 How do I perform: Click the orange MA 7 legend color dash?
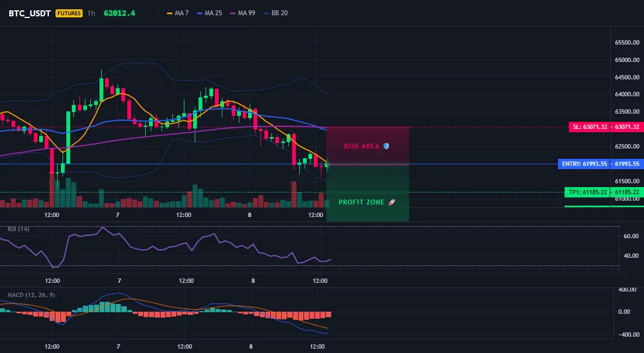coord(170,13)
